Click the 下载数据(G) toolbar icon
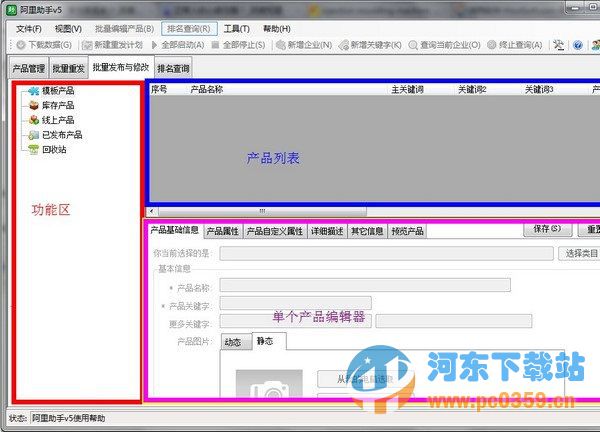 (21, 45)
